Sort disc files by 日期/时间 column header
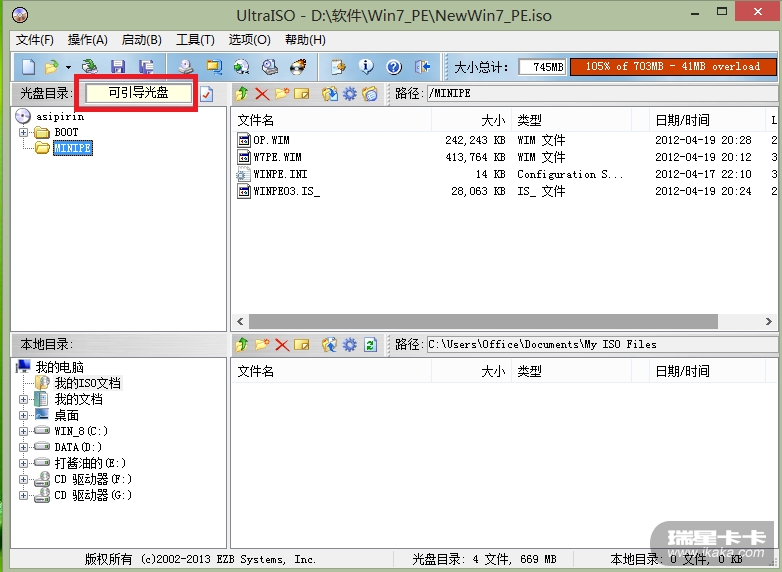Viewport: 782px width, 572px height. point(707,120)
